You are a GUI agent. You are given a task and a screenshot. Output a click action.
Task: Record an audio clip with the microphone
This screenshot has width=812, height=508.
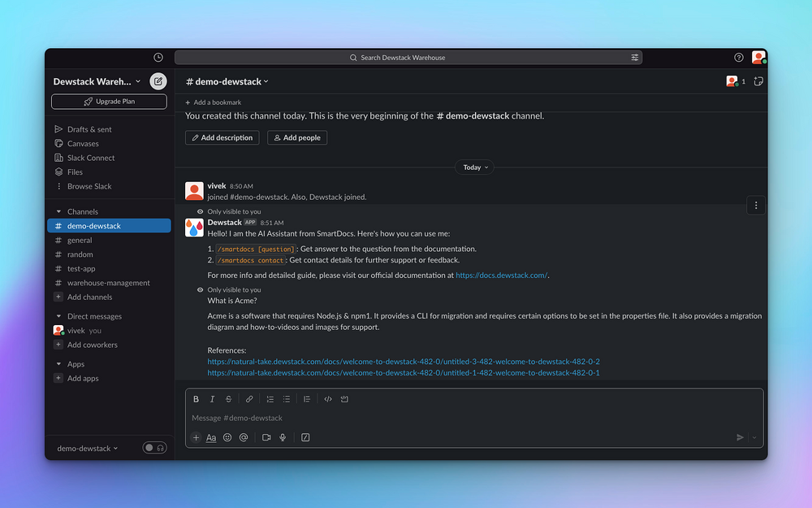283,437
